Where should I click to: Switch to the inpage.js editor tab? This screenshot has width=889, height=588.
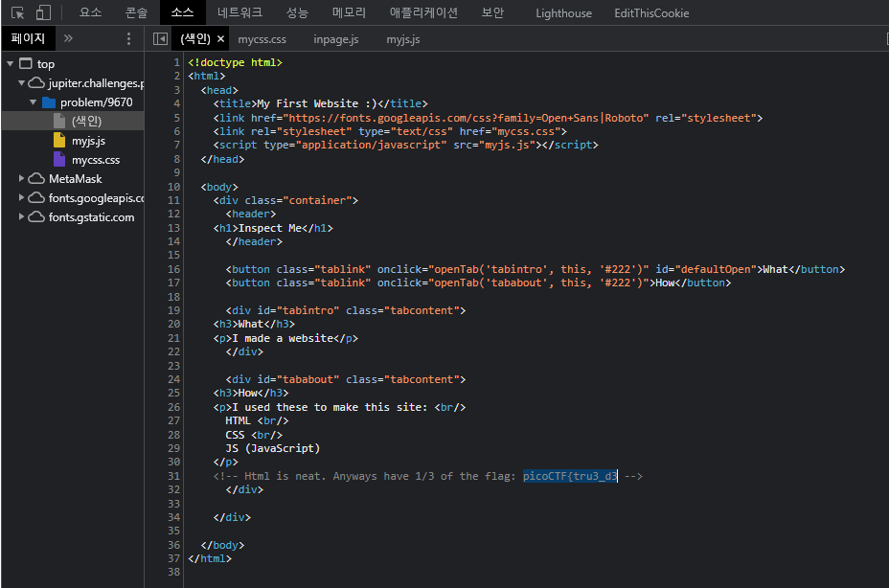[x=335, y=39]
